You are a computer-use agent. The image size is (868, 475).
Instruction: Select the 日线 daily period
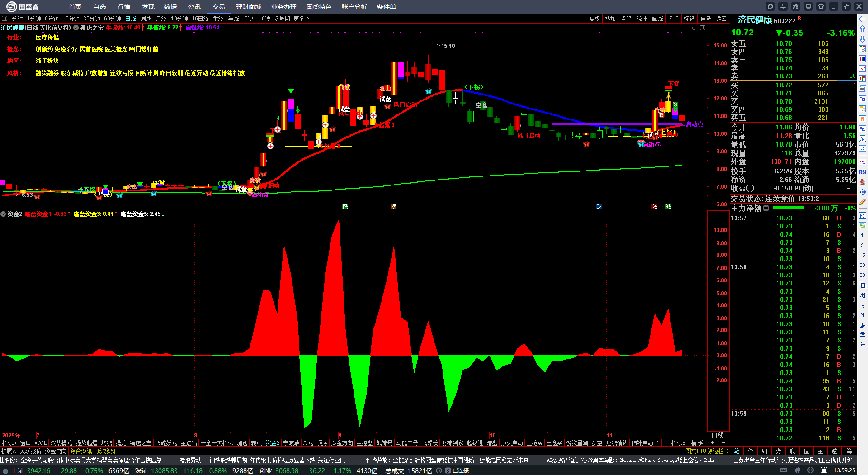point(131,19)
